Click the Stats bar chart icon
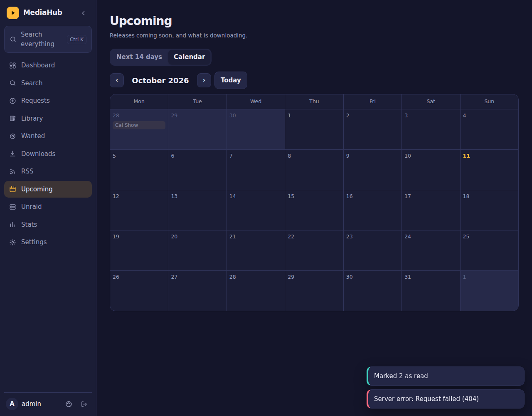 point(13,225)
